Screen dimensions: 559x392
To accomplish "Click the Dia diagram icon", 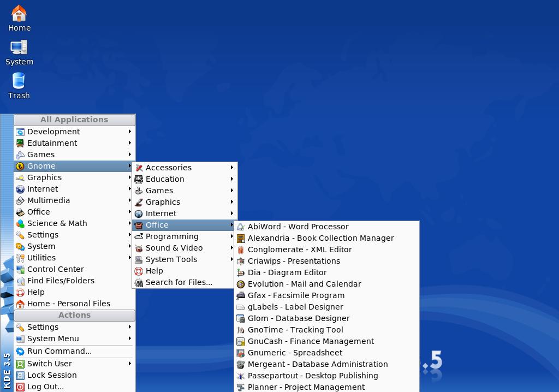I will pyautogui.click(x=241, y=273).
